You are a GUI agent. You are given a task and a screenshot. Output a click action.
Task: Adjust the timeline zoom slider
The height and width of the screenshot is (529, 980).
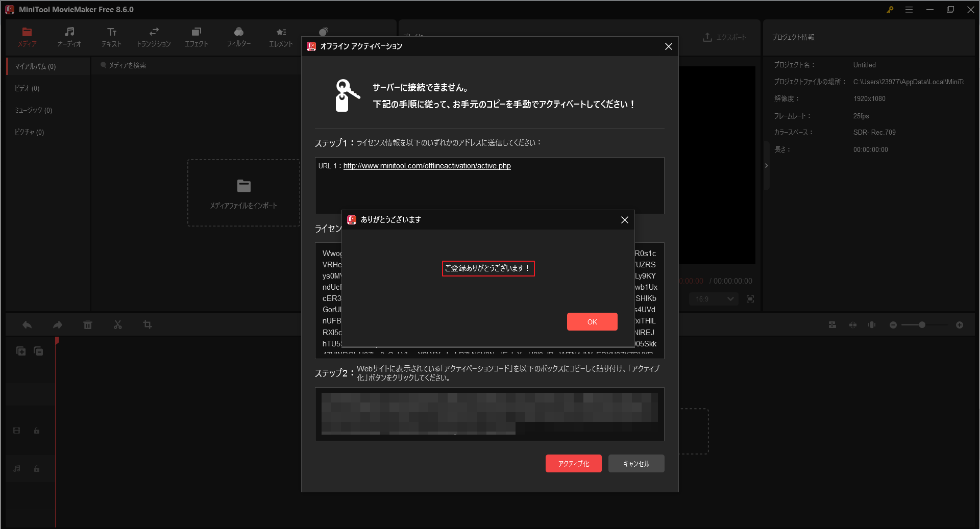point(921,324)
